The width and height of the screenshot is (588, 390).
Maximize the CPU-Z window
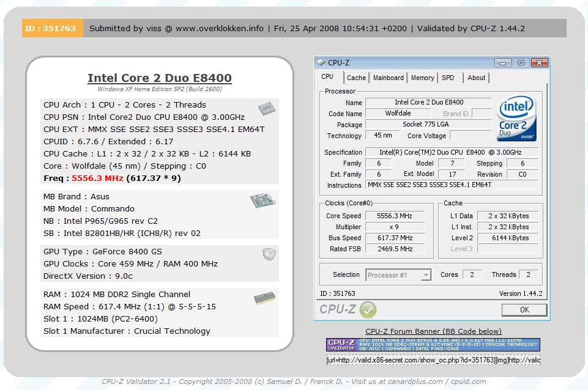[521, 62]
